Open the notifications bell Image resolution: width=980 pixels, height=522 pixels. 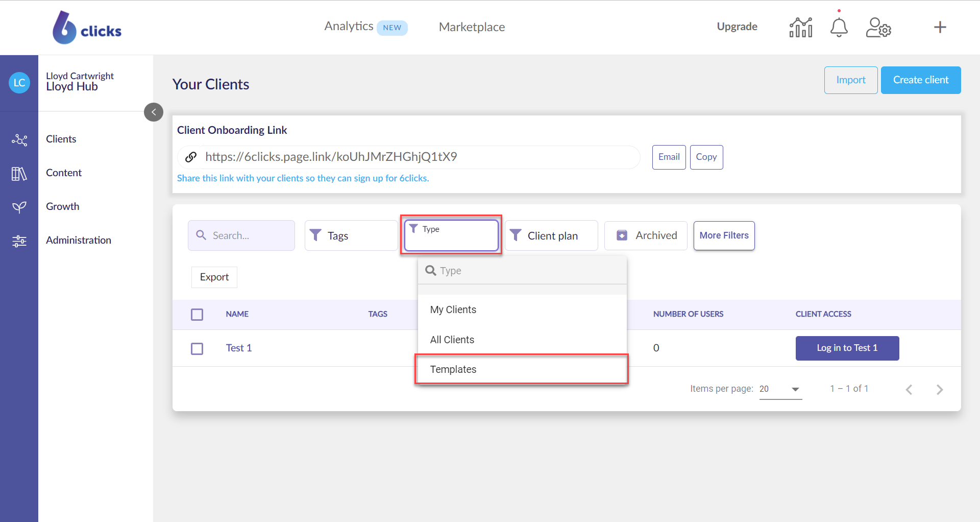tap(839, 27)
